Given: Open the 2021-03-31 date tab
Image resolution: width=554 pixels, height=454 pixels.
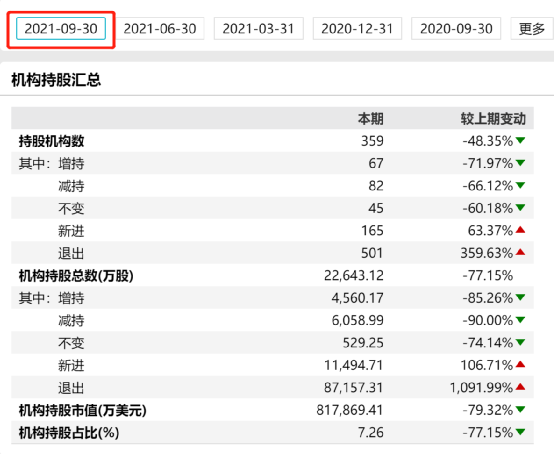Looking at the screenshot, I should click(x=259, y=29).
